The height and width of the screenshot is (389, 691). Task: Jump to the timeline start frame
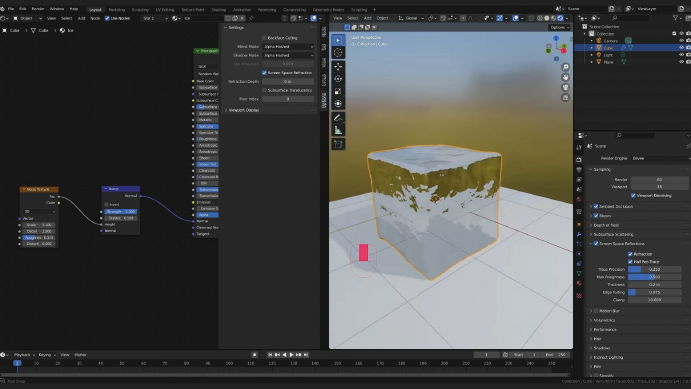coord(270,355)
